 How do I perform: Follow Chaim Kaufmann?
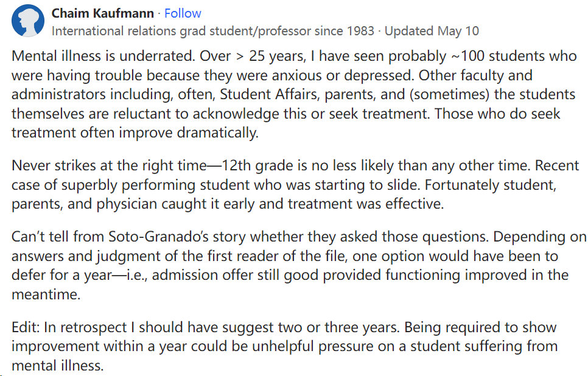[x=183, y=13]
